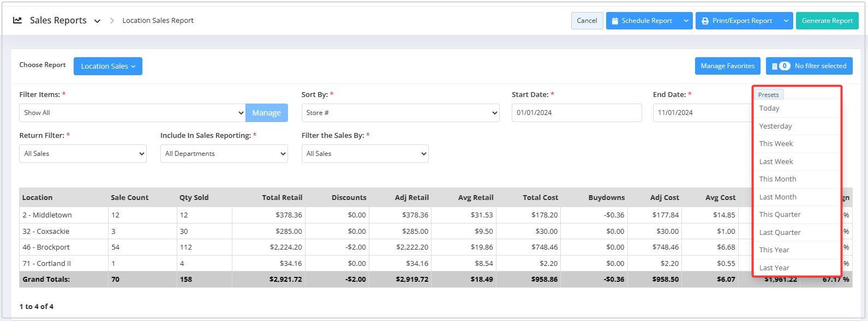Click the Print/Export Report button

[737, 21]
